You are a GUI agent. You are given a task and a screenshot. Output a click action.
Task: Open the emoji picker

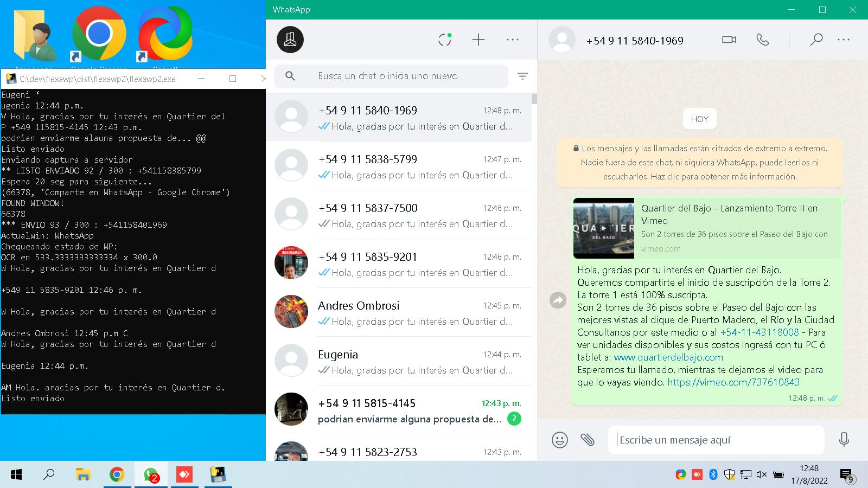point(560,440)
